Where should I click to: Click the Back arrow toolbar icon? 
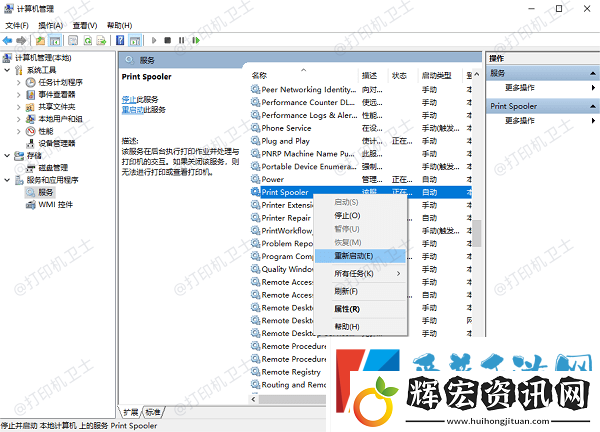[7, 40]
